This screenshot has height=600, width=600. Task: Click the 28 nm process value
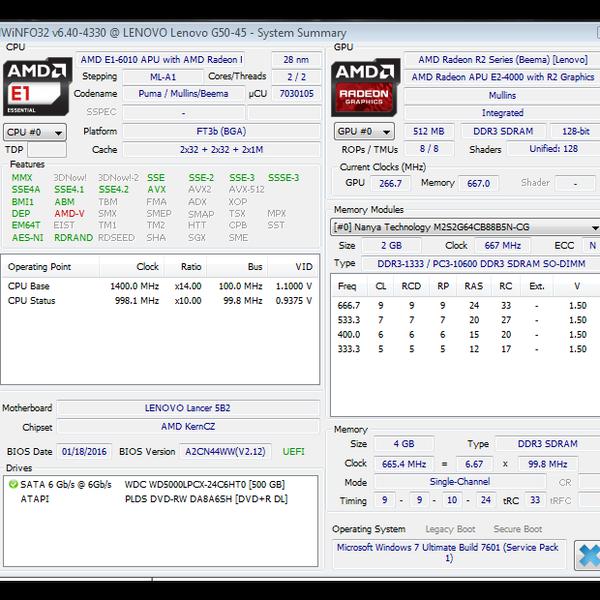tap(296, 60)
